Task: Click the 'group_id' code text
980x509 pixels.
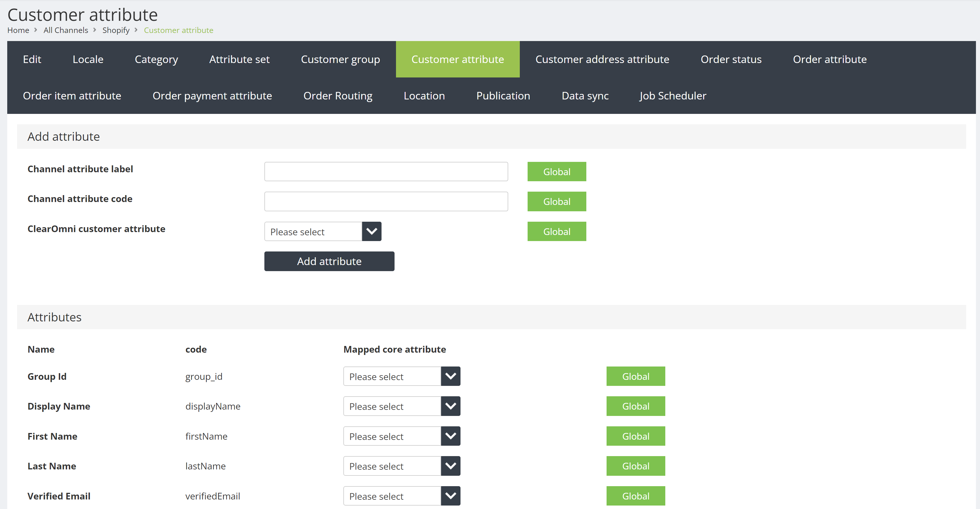Action: (204, 377)
